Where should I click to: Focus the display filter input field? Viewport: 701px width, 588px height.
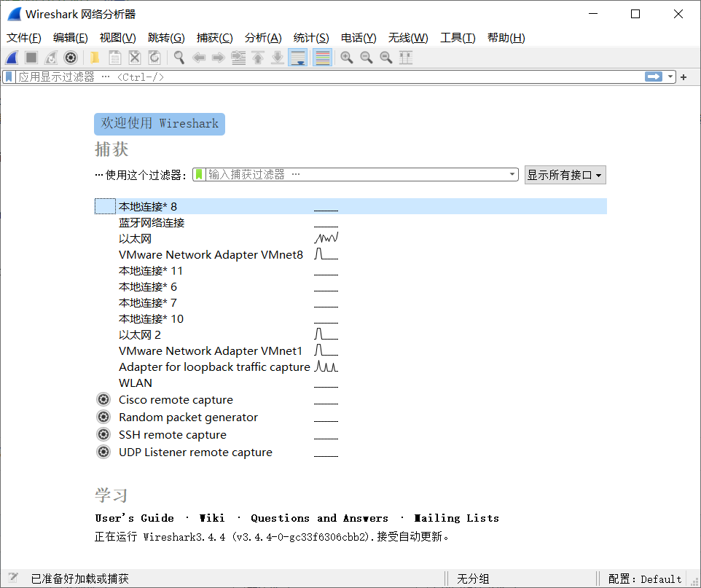click(330, 77)
